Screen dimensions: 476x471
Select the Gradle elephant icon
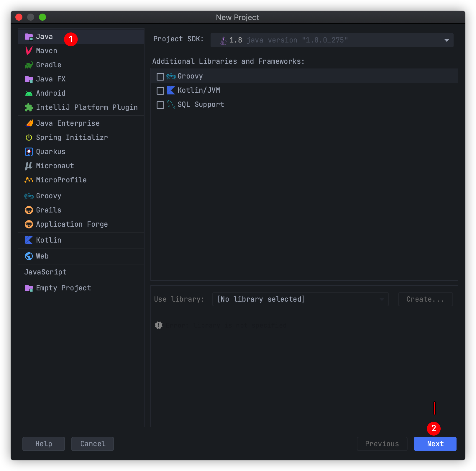(29, 65)
